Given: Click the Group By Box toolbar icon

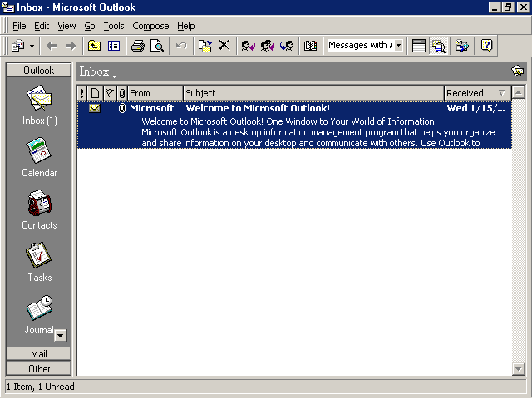Looking at the screenshot, I should point(419,46).
